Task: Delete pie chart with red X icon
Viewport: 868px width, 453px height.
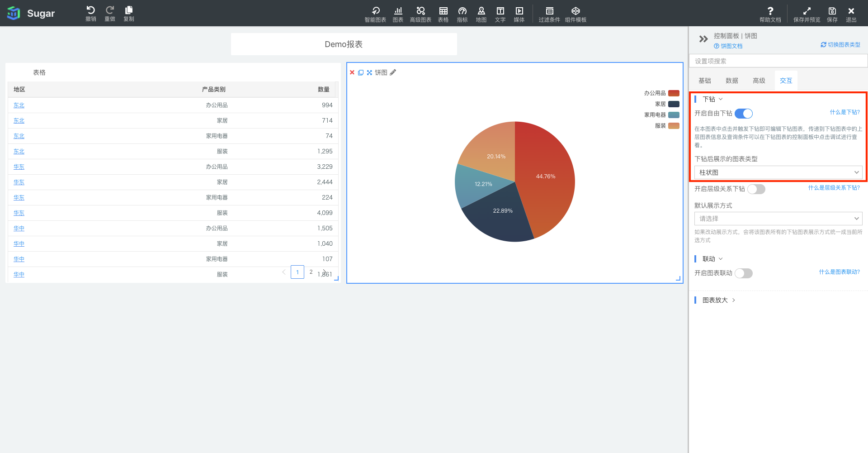Action: [x=352, y=72]
